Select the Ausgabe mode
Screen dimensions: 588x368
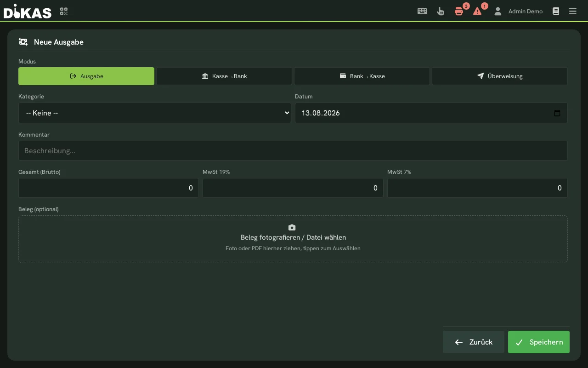86,76
